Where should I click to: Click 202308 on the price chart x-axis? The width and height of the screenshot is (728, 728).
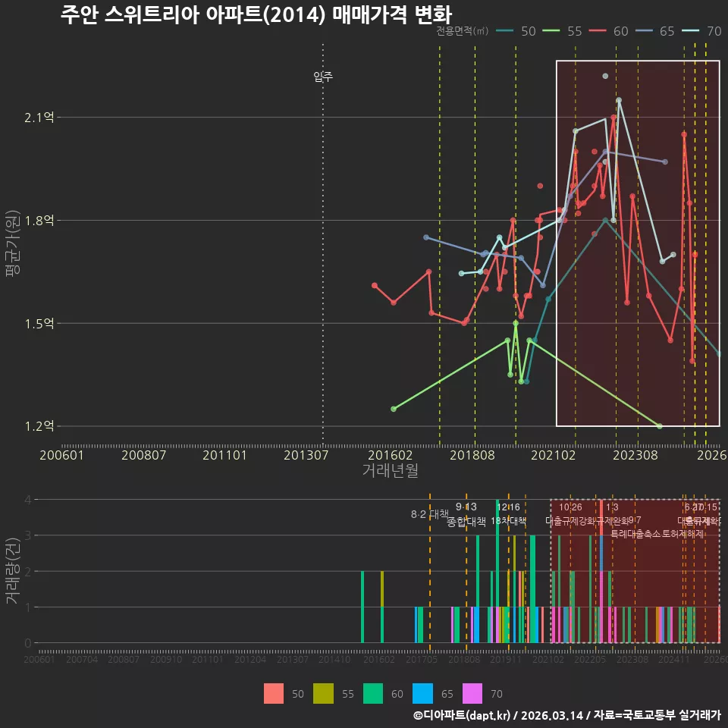[x=635, y=455]
